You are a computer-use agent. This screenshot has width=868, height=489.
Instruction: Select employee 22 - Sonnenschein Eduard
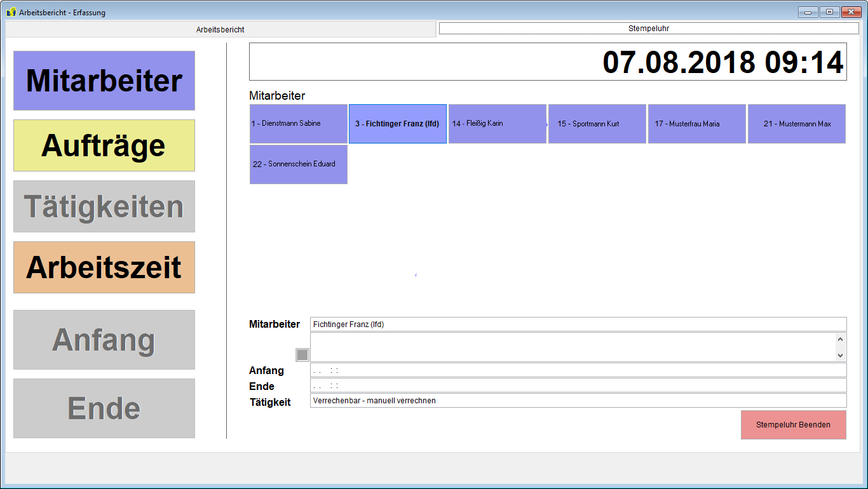click(299, 164)
